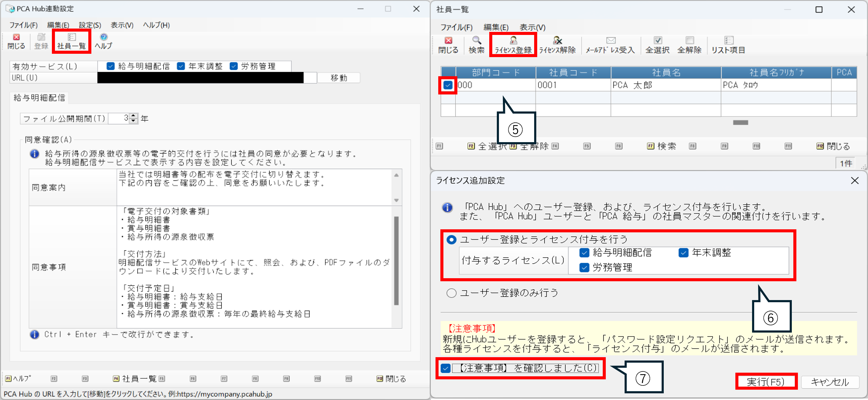Click the URL input field
The height and width of the screenshot is (400, 868).
[x=207, y=77]
